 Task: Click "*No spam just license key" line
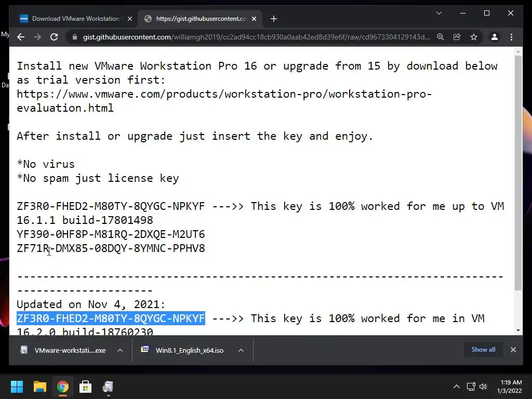click(x=98, y=178)
